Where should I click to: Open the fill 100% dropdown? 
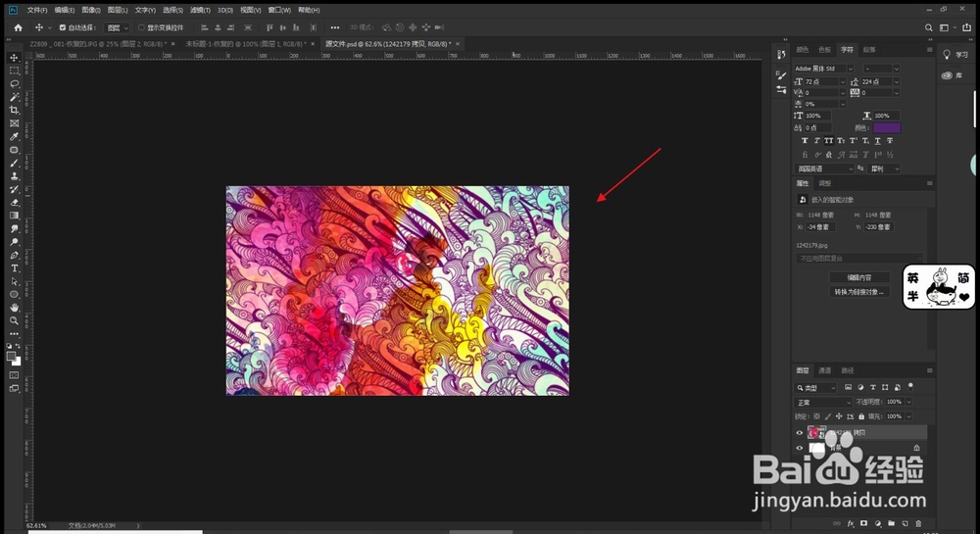pos(908,416)
